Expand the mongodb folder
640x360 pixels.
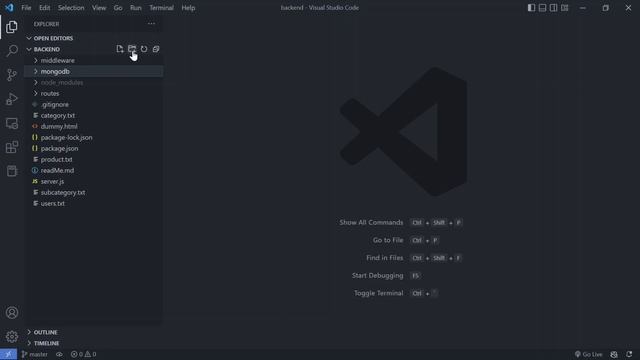click(94, 71)
